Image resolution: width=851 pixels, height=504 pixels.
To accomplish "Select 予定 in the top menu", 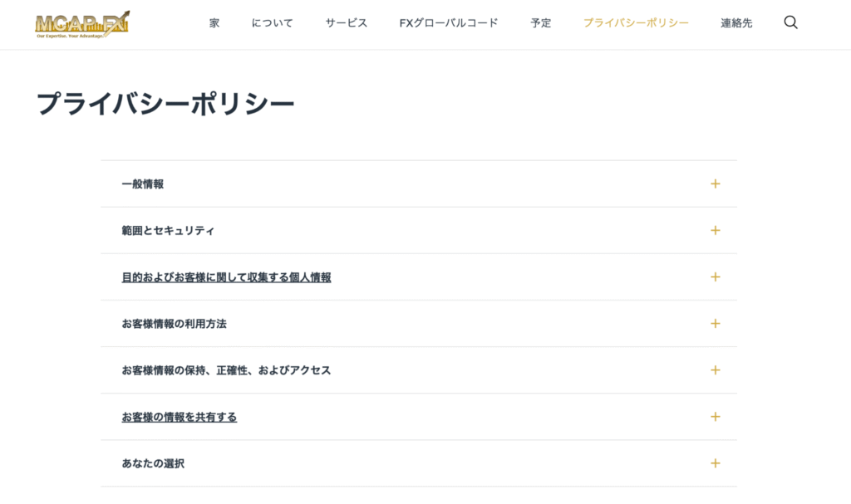I will tap(540, 22).
